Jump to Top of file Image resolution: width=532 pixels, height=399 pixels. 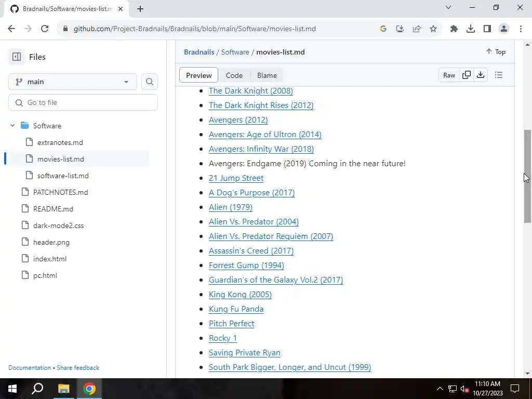tap(495, 51)
